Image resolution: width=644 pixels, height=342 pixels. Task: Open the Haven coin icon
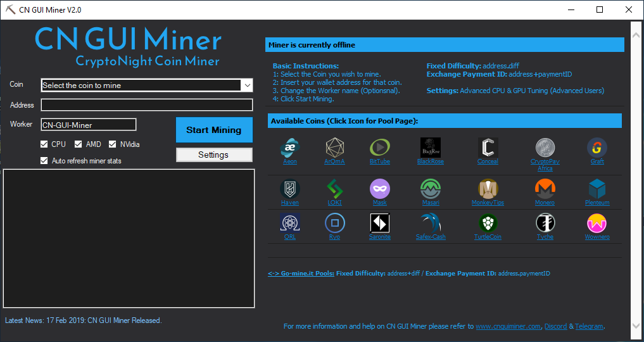tap(290, 189)
